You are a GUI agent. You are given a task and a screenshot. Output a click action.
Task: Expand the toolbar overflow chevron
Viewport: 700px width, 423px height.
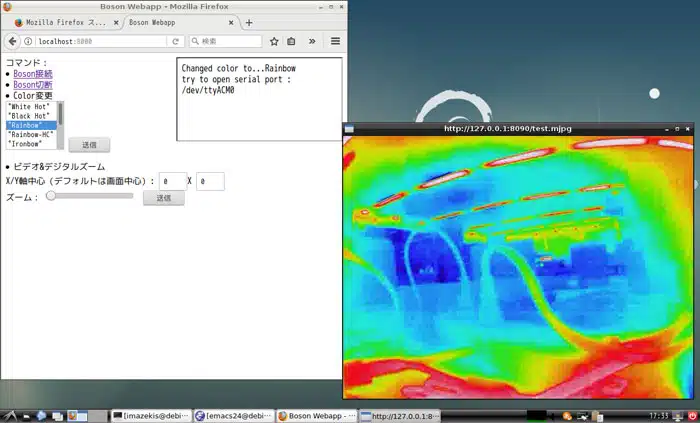[x=312, y=41]
